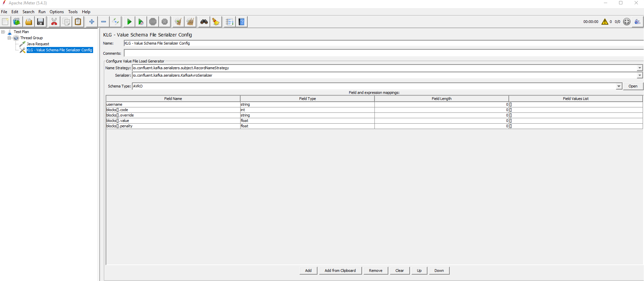The width and height of the screenshot is (644, 281).
Task: Open the Schema Type dropdown arrow
Action: 619,86
